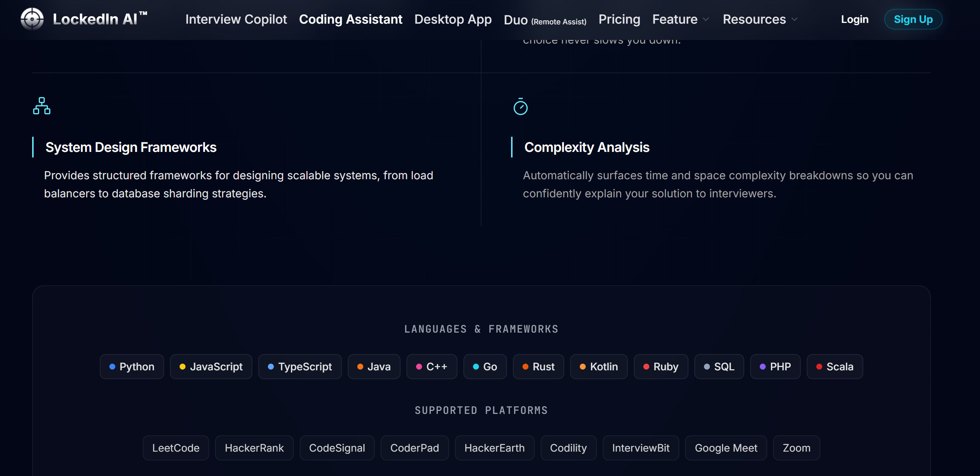The height and width of the screenshot is (476, 980).
Task: Click the LockedIn AI crosshair logo icon
Action: [32, 19]
